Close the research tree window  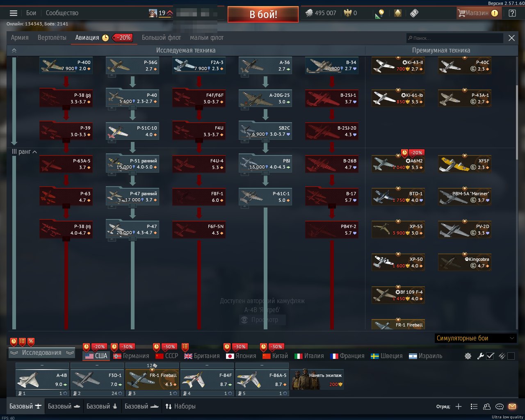click(x=511, y=38)
